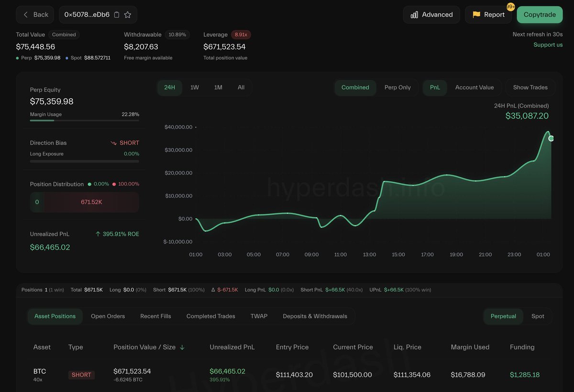This screenshot has width=574, height=392.
Task: Click the Copytrade button
Action: [540, 15]
